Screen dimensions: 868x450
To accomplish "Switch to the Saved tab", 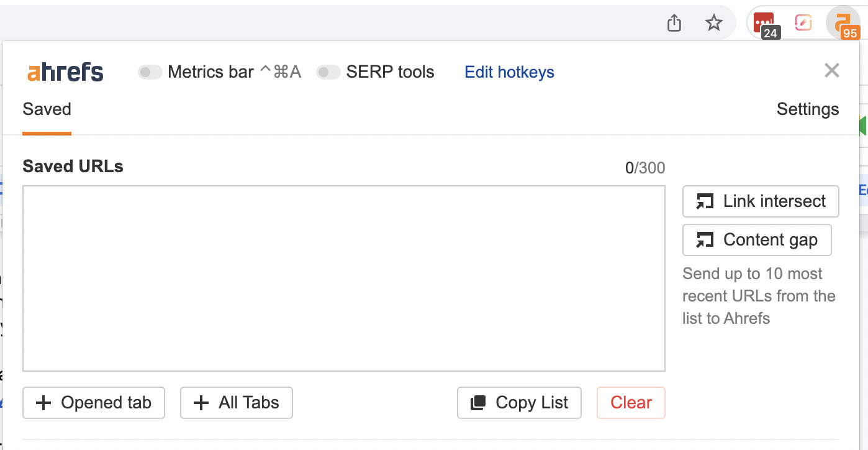I will pyautogui.click(x=47, y=109).
